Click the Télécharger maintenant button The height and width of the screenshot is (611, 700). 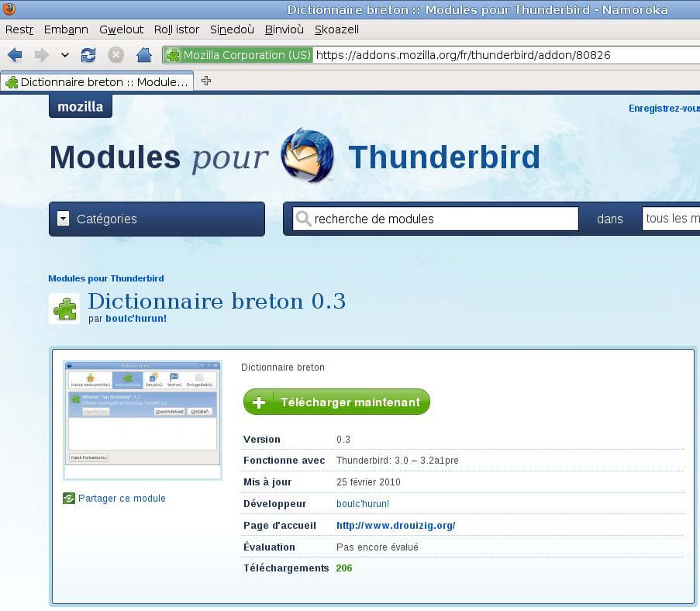(x=336, y=402)
